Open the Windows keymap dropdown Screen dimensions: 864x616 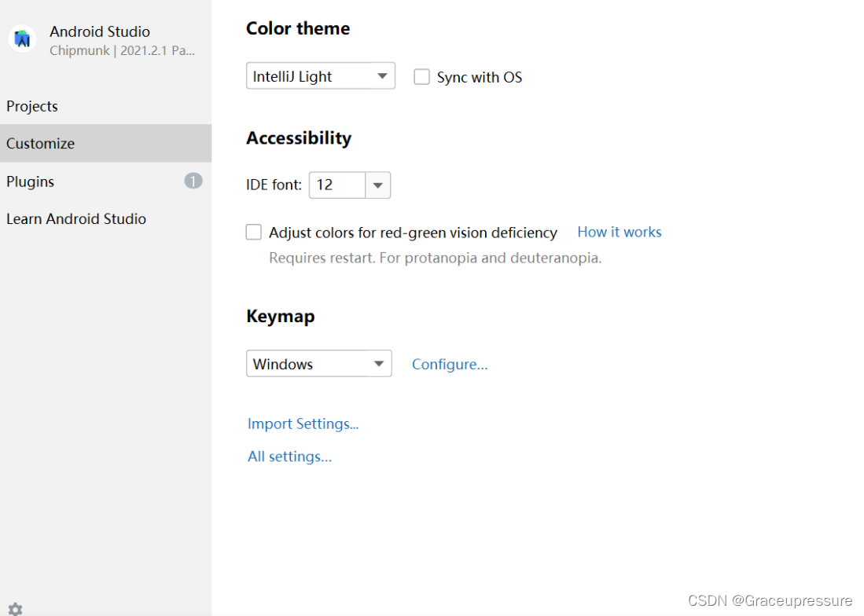tap(318, 363)
